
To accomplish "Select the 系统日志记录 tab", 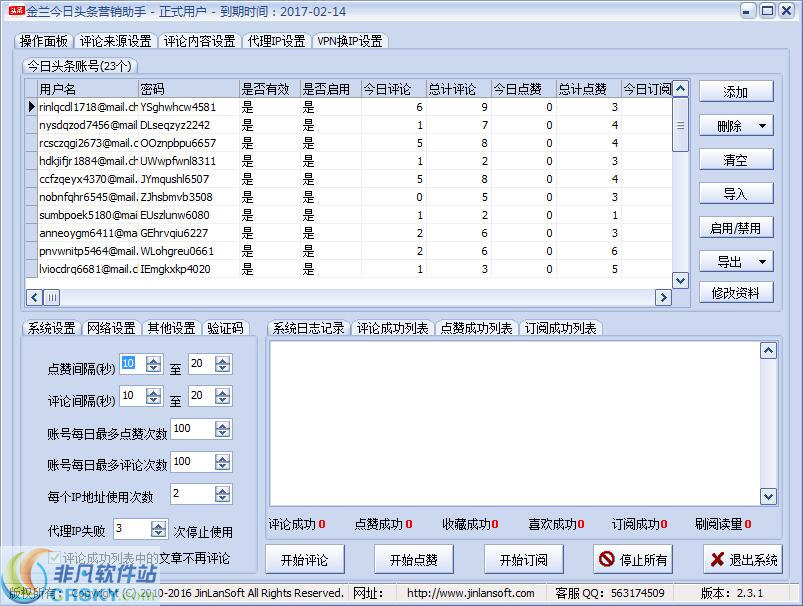I will click(308, 328).
